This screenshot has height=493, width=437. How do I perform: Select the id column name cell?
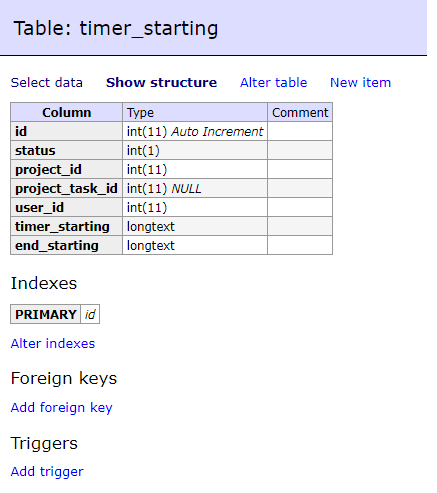click(67, 131)
